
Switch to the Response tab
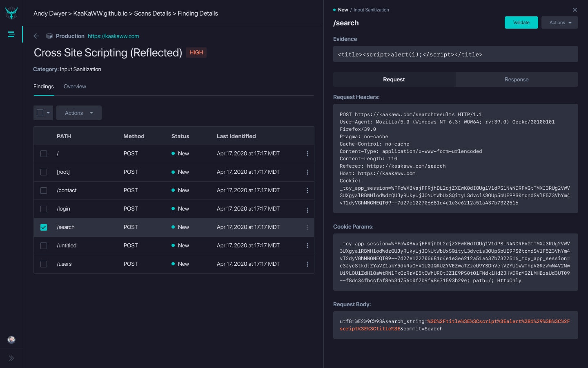[517, 79]
